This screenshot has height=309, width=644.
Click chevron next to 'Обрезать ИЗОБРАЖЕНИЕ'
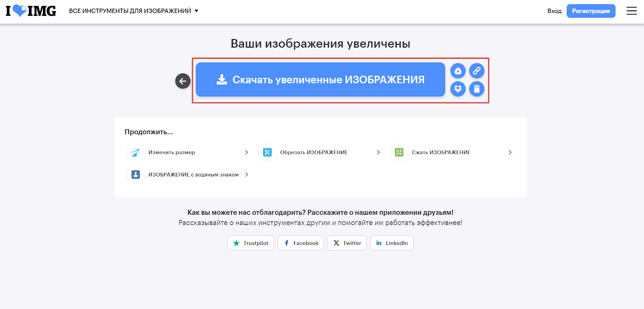pos(378,152)
